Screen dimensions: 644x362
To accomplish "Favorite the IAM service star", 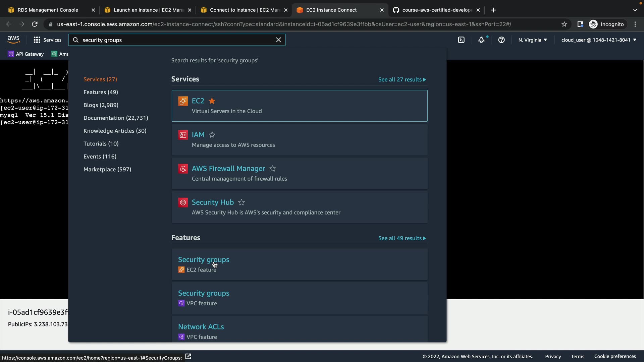I will (x=212, y=135).
